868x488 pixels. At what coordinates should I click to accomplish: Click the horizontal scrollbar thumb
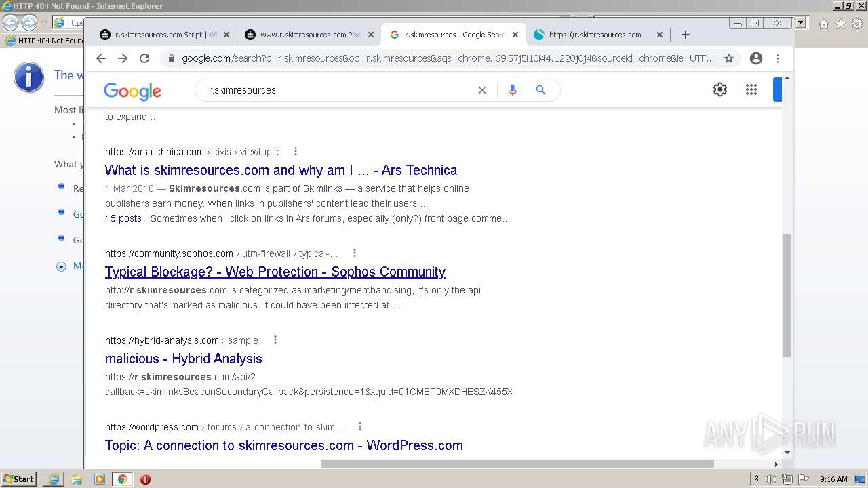[x=517, y=464]
